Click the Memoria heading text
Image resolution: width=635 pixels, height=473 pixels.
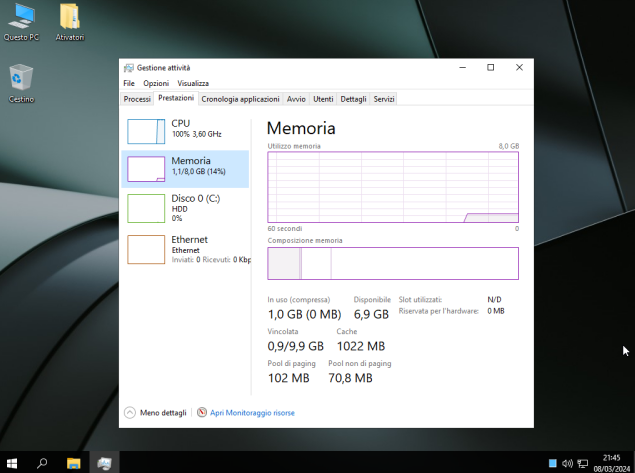pyautogui.click(x=301, y=128)
